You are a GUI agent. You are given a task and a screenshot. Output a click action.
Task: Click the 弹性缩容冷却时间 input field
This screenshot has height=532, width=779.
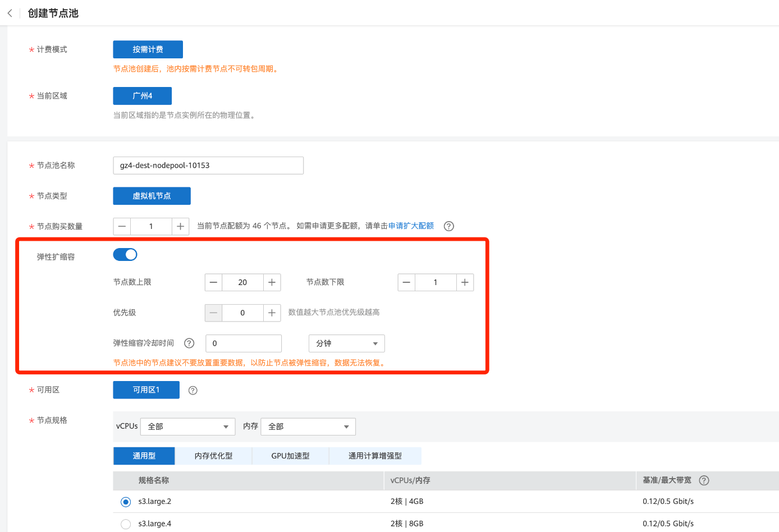pyautogui.click(x=244, y=343)
